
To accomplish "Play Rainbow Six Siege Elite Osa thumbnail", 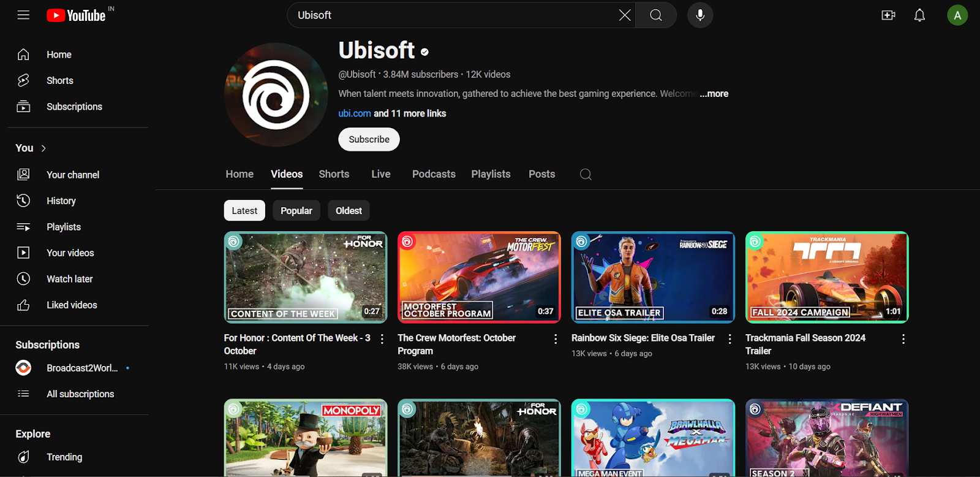I will 653,277.
